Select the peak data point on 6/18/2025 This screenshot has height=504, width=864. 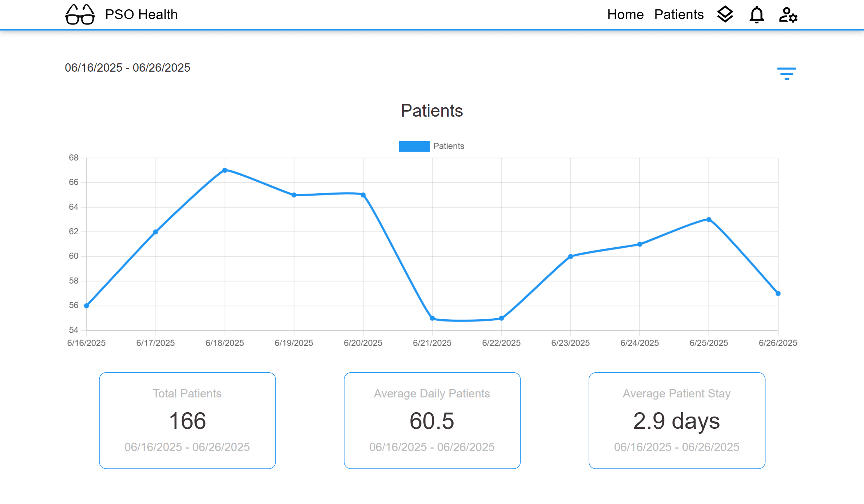click(225, 170)
